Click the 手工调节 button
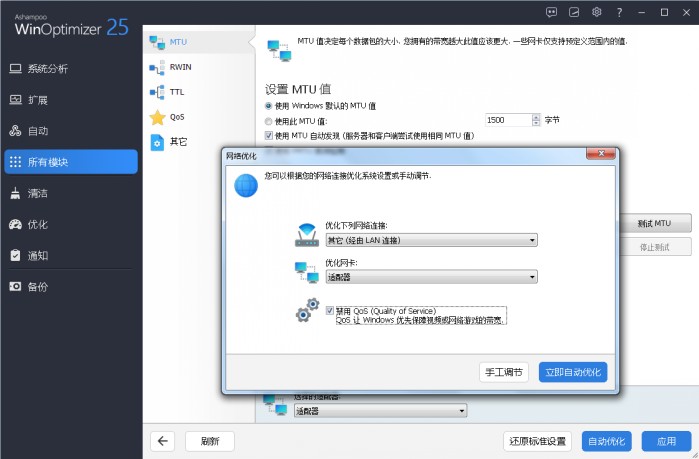The height and width of the screenshot is (459, 699). coord(504,372)
